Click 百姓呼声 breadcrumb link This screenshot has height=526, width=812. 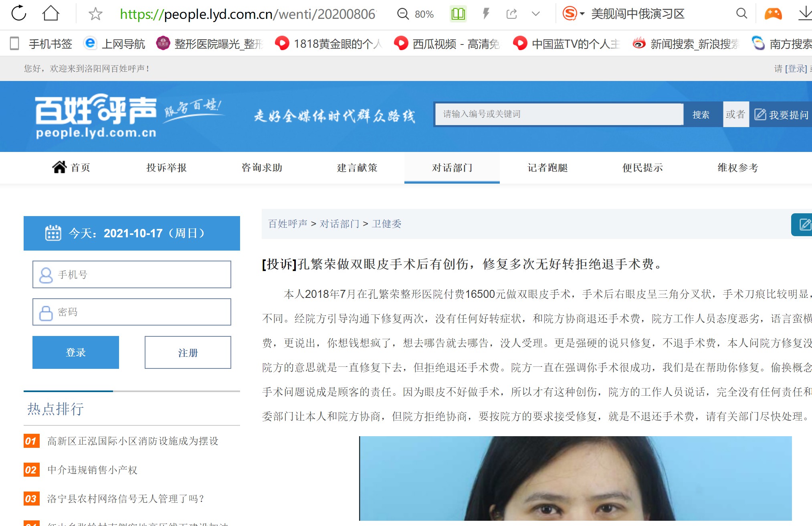coord(288,224)
